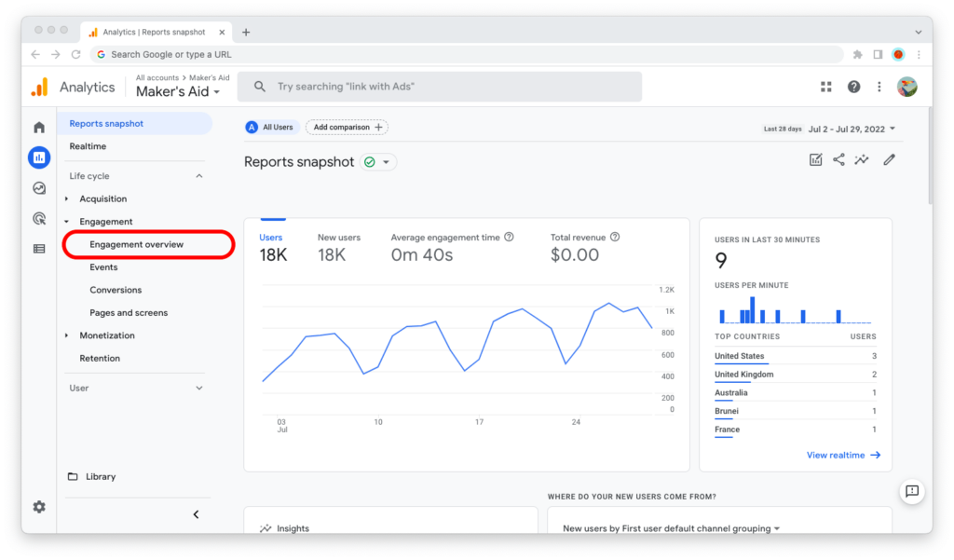This screenshot has height=560, width=954.
Task: Go back with browser back arrow
Action: pos(36,55)
